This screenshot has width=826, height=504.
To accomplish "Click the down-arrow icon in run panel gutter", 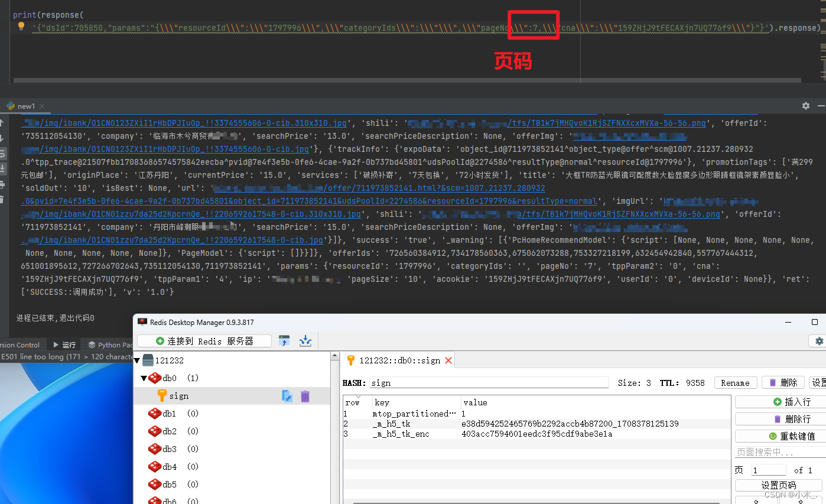I will tap(2, 138).
